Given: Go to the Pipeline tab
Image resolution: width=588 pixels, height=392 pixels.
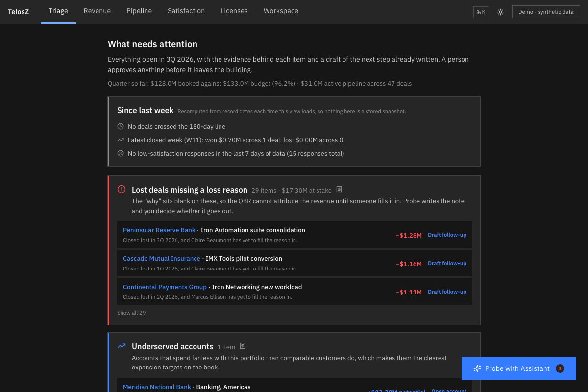Looking at the screenshot, I should tap(139, 11).
